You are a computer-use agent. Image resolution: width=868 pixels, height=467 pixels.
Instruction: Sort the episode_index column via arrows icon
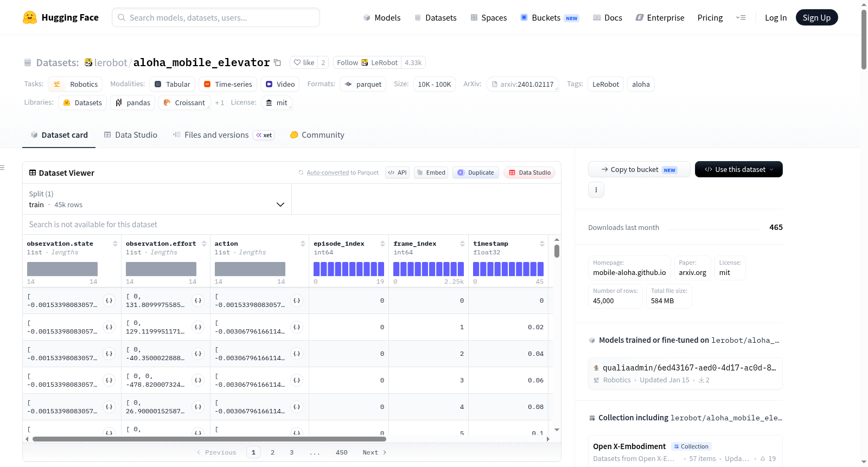(x=382, y=244)
